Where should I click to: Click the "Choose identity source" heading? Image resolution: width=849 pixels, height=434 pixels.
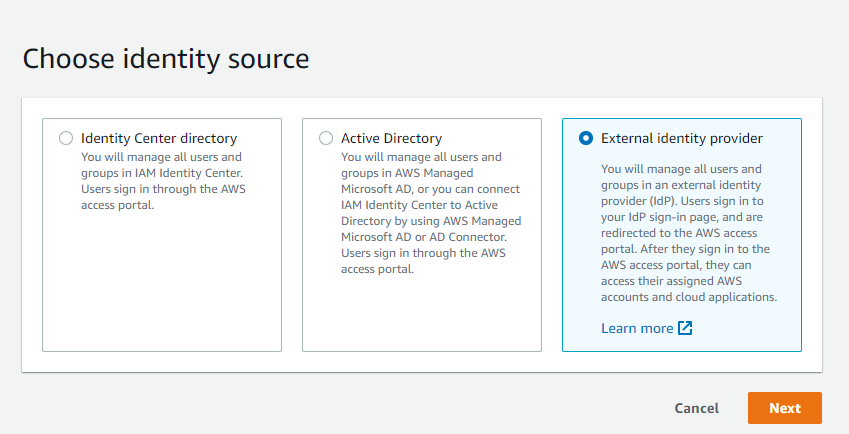pos(166,58)
